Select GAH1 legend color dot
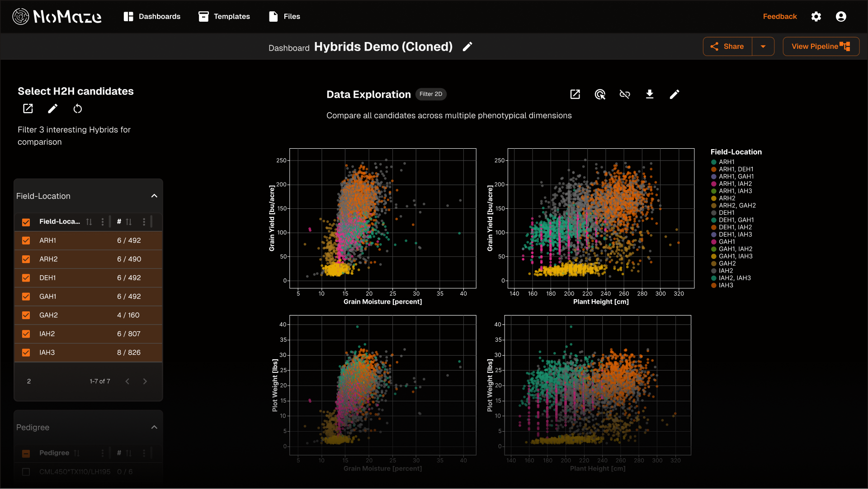This screenshot has height=489, width=868. pyautogui.click(x=714, y=242)
